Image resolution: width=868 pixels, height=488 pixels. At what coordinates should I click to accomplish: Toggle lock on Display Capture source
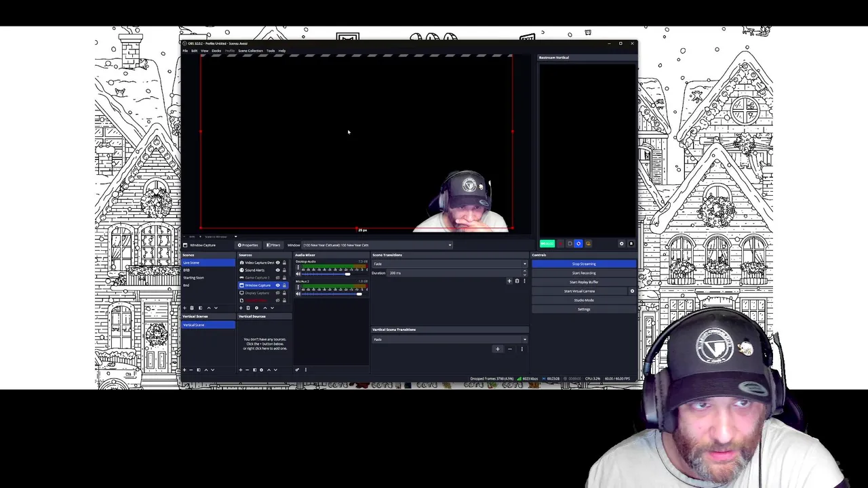pos(284,293)
